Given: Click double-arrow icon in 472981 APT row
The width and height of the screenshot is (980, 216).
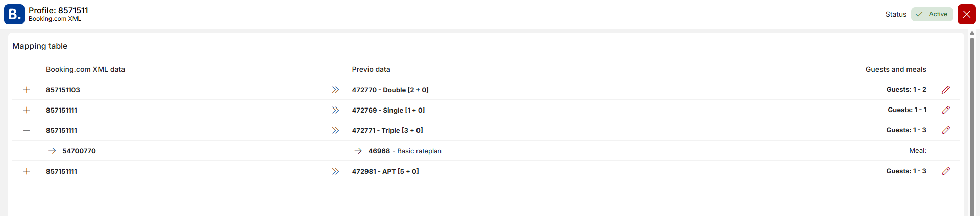Looking at the screenshot, I should [x=335, y=171].
